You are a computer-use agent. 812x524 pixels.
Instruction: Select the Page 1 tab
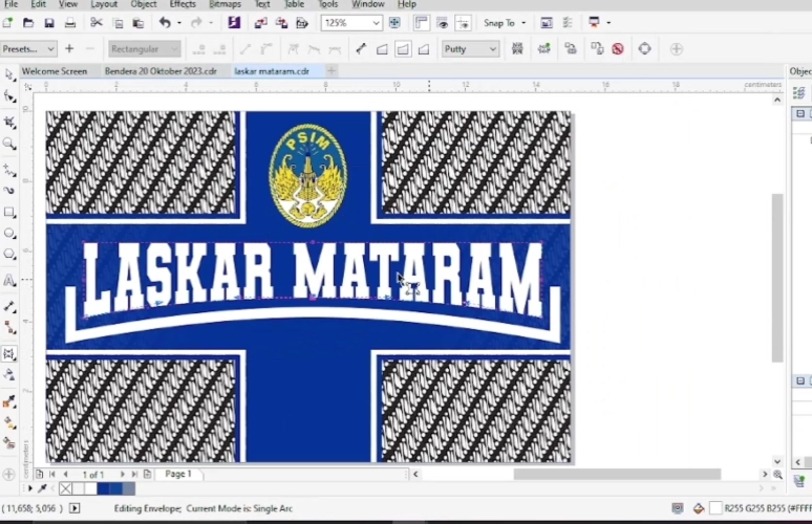(178, 474)
